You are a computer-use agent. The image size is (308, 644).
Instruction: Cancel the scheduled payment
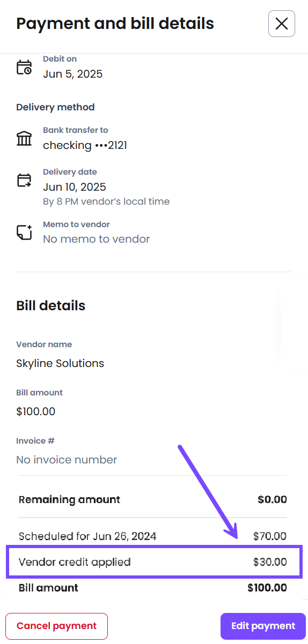[57, 626]
